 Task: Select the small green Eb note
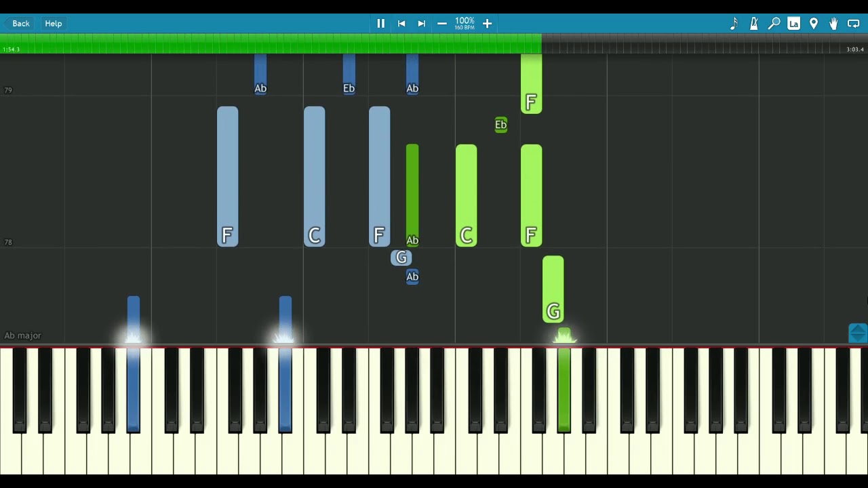coord(501,125)
